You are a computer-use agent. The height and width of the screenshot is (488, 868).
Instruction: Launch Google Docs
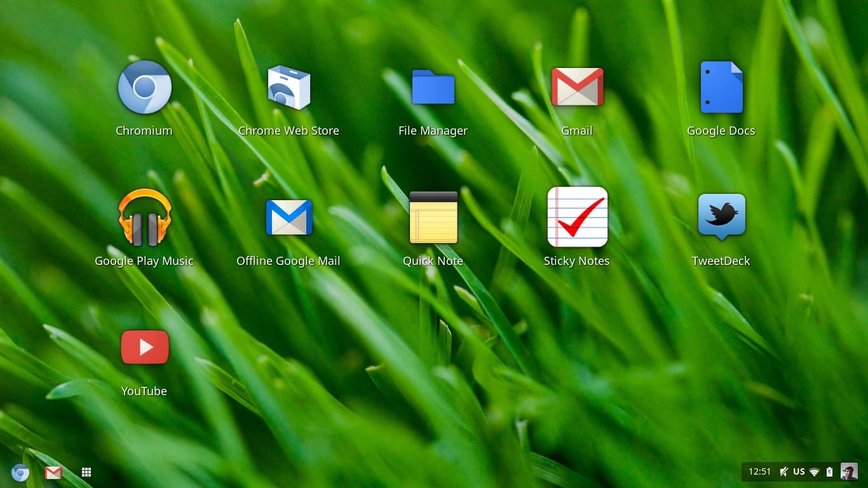click(721, 88)
